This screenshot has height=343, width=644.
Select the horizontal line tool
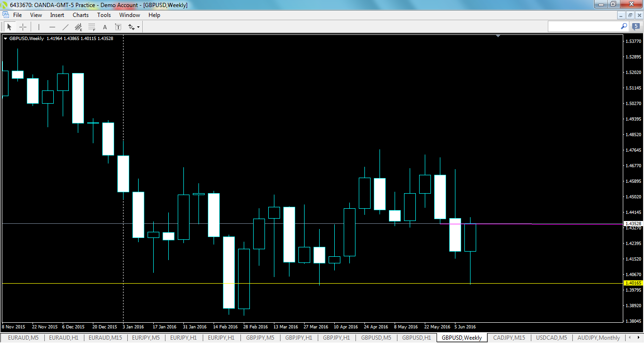tap(53, 27)
